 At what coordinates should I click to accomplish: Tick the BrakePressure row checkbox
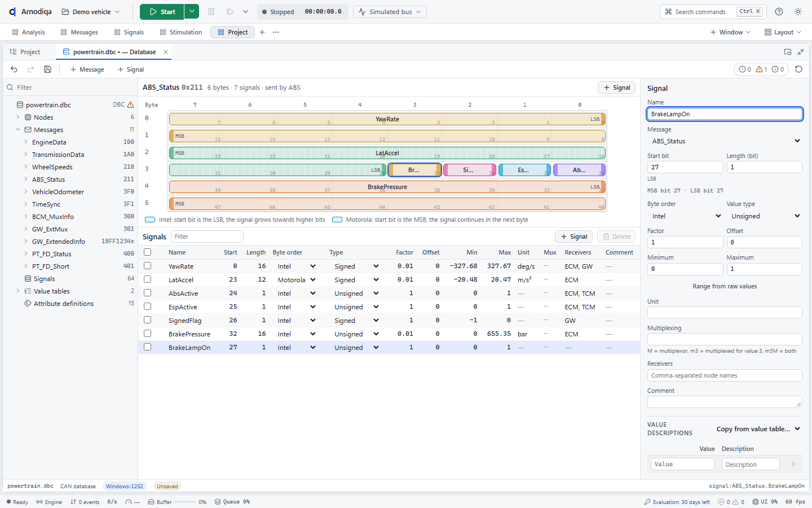[148, 334]
